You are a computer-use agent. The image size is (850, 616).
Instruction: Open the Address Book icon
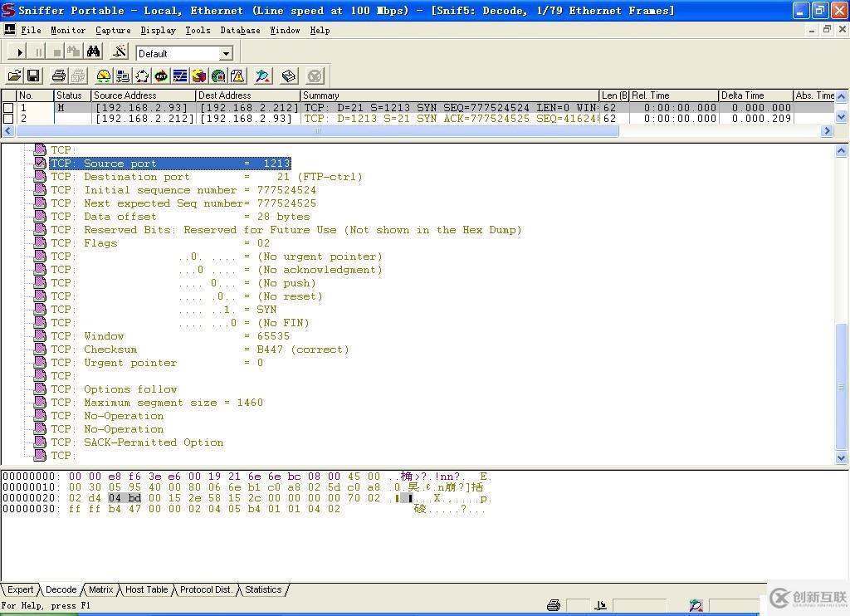289,76
